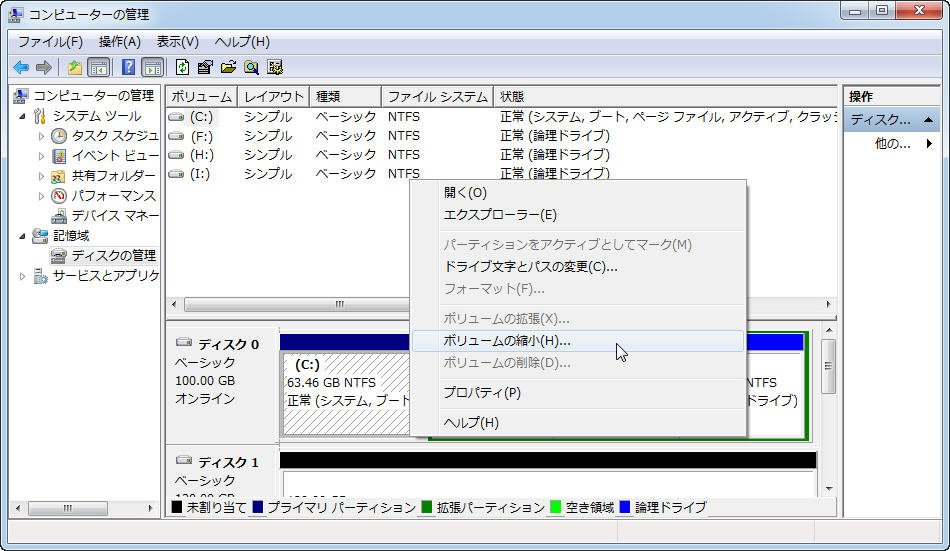Click the ディスク 1 unallocated black bar
Image resolution: width=950 pixels, height=551 pixels.
548,460
